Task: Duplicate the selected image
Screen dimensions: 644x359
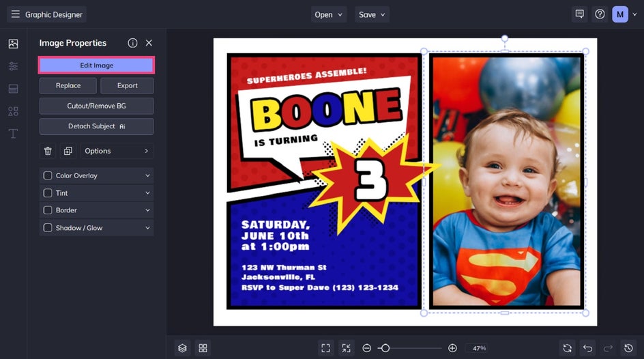Action: [x=68, y=151]
